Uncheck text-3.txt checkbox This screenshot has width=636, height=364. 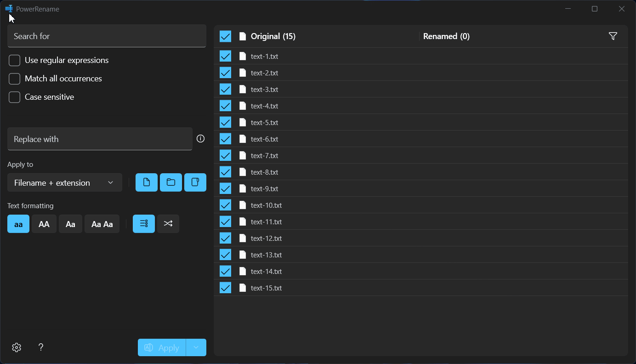coord(225,89)
